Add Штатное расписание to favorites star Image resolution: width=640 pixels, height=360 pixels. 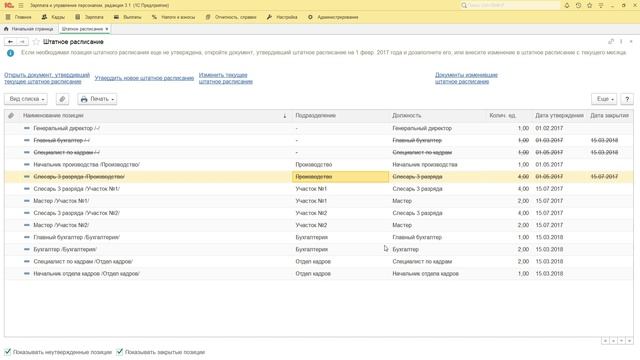click(x=36, y=42)
